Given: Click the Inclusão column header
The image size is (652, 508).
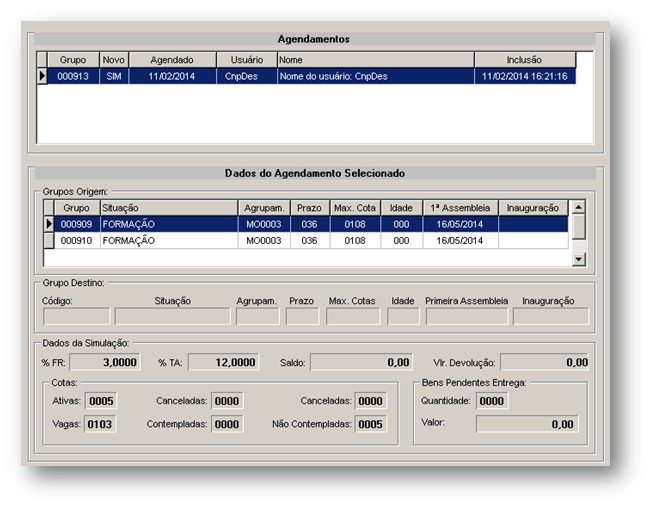Looking at the screenshot, I should click(x=525, y=60).
